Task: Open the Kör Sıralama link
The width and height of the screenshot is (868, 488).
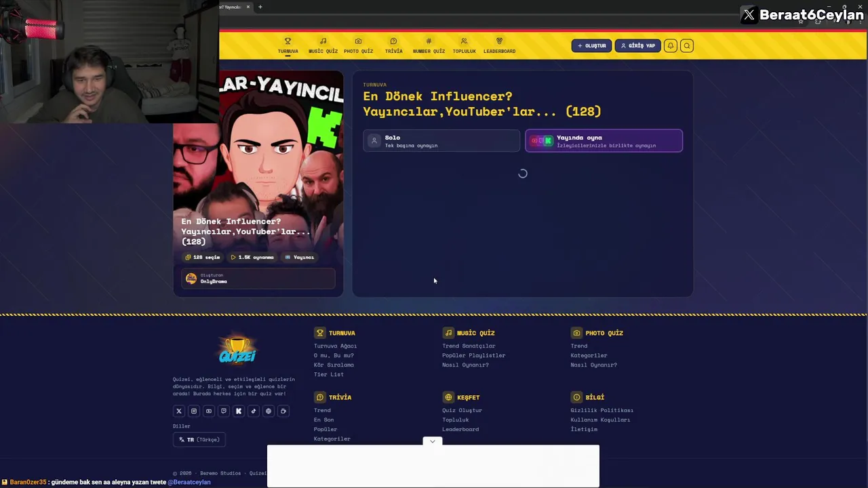Action: [334, 365]
